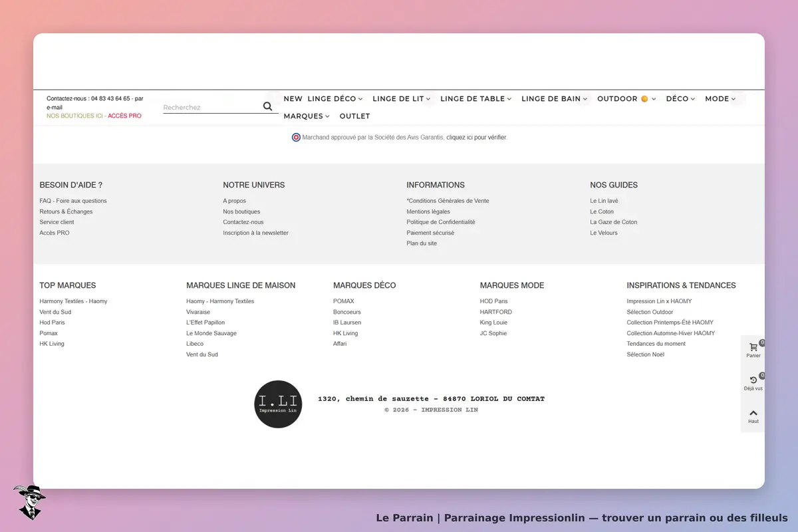Click the contact e-mail link
This screenshot has width=798, height=532.
coord(55,107)
